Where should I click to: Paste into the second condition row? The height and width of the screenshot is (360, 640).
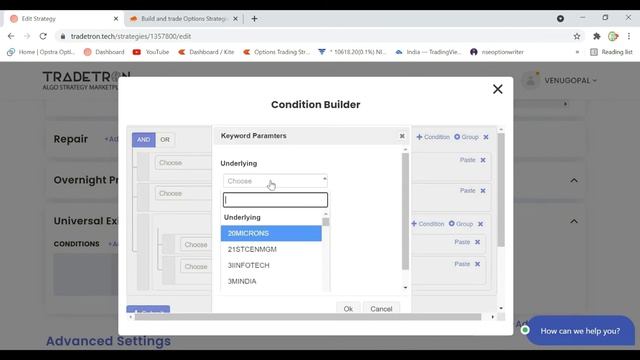tap(467, 191)
